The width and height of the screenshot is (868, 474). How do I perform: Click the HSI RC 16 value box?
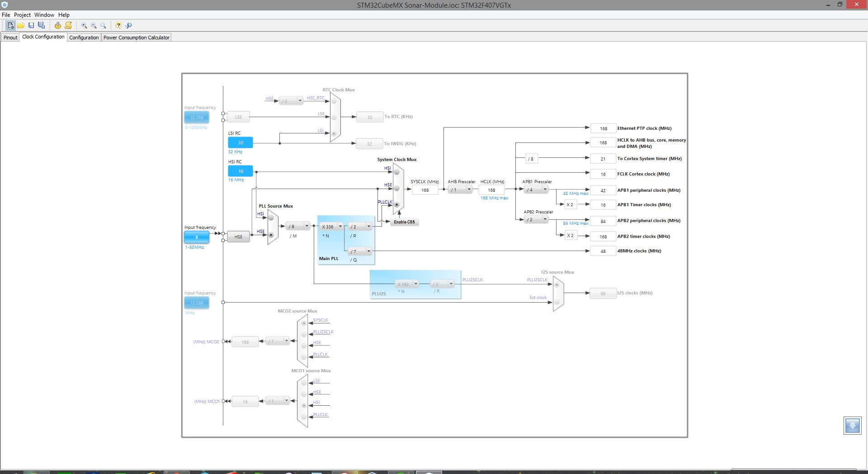(x=241, y=171)
